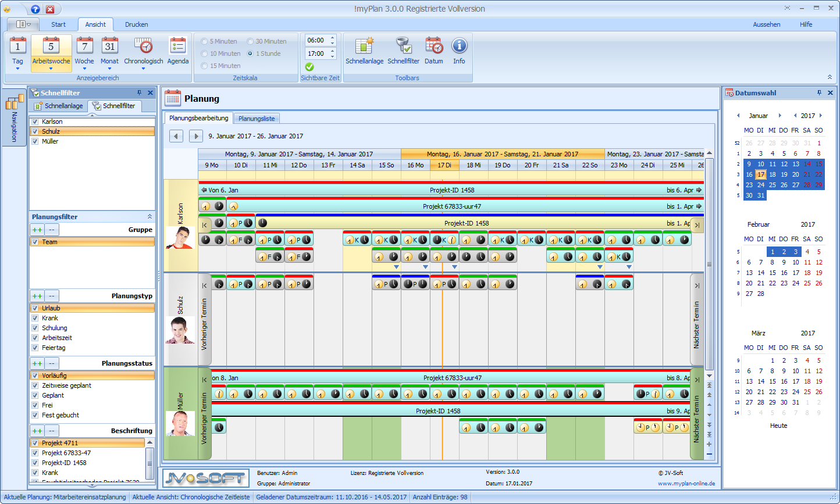Open the Woche dropdown arrow

click(x=84, y=68)
